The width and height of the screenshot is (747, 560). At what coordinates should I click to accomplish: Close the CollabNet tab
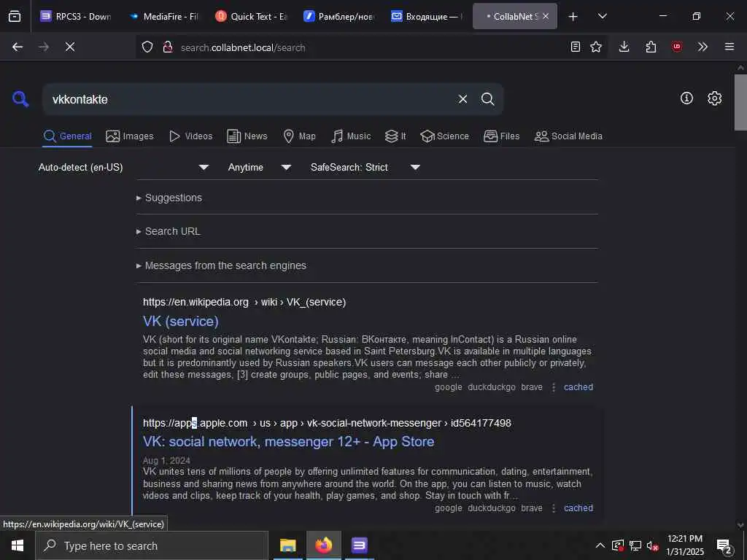546,16
